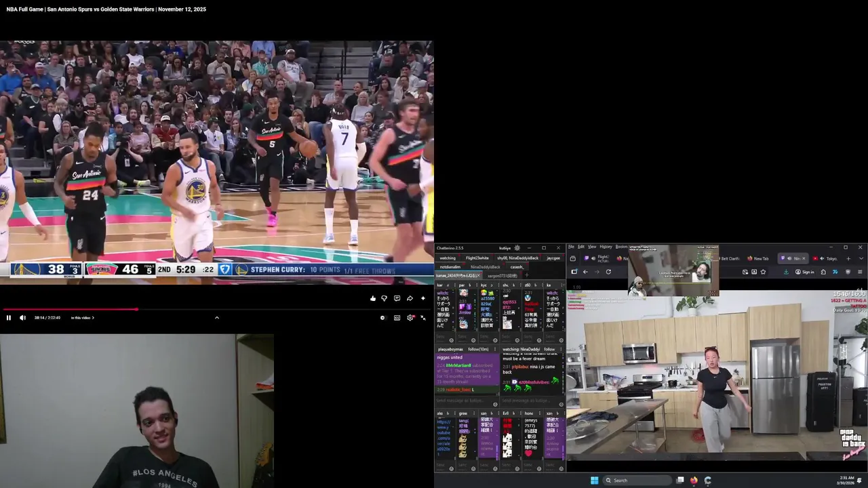Open the plaqueboymax chat split header
This screenshot has height=488, width=868.
(x=450, y=349)
